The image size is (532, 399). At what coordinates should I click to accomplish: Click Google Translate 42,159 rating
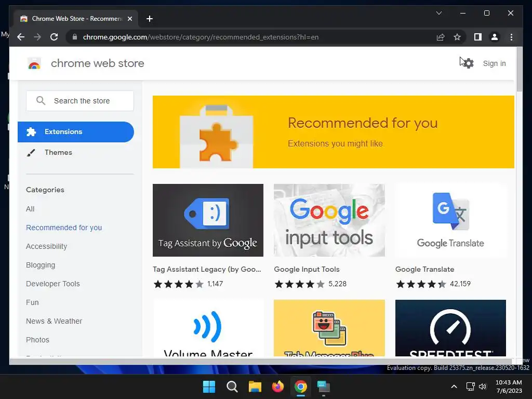tap(433, 284)
